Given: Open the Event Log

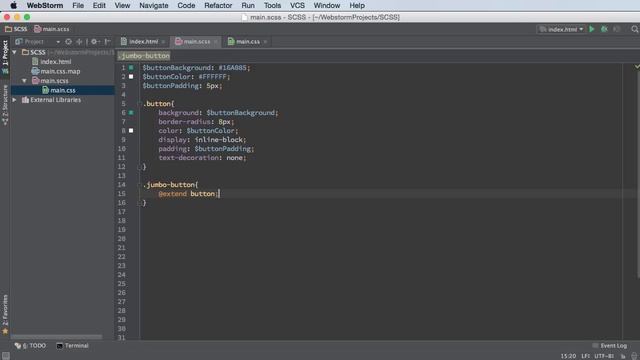Looking at the screenshot, I should point(609,346).
